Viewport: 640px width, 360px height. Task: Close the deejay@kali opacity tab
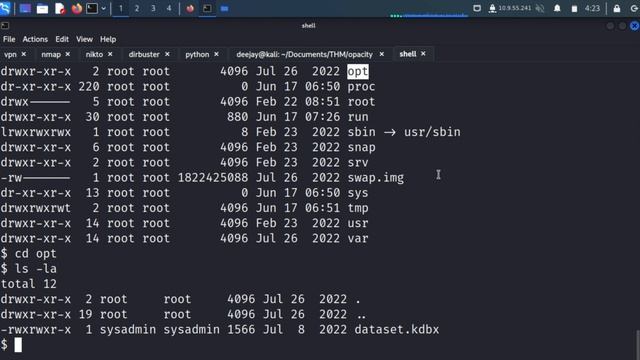tap(382, 54)
